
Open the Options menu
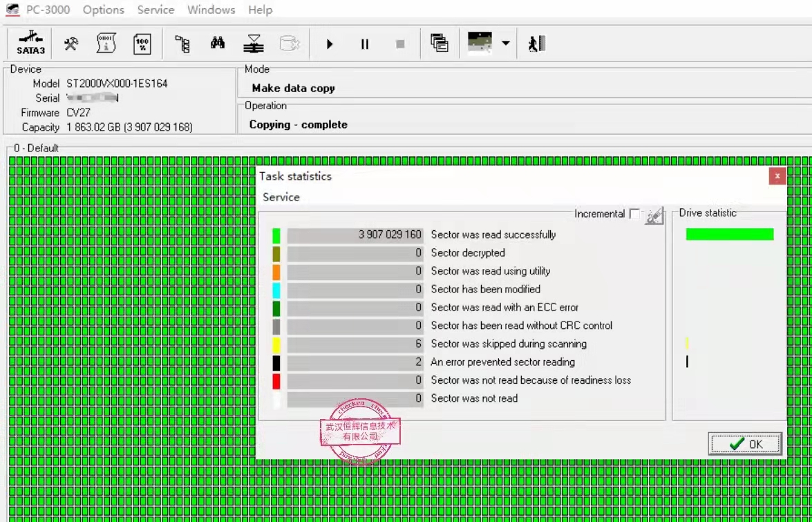[x=104, y=9]
